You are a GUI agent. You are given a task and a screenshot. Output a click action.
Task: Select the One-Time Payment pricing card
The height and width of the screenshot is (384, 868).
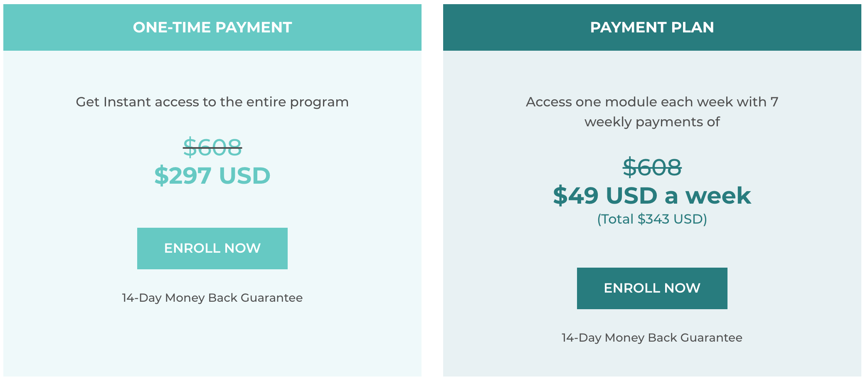[x=212, y=191]
